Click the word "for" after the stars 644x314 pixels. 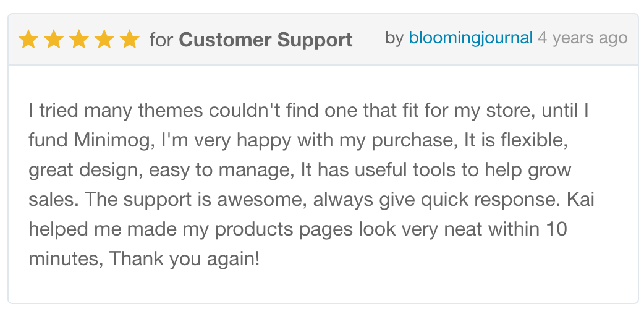coord(161,40)
